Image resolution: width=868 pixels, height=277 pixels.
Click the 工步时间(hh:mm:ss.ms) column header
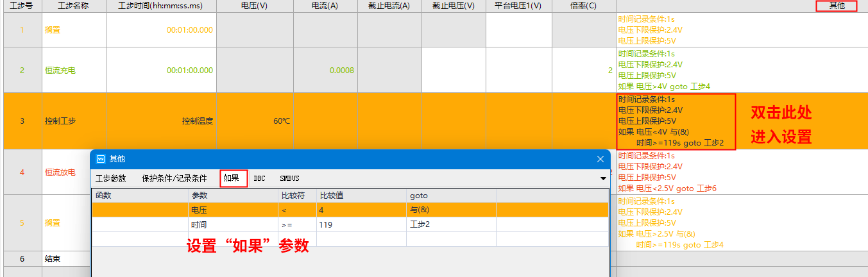[160, 6]
